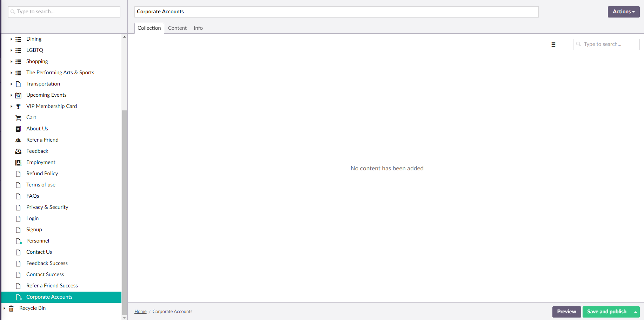This screenshot has width=644, height=320.
Task: Select the Employment tree item
Action: pos(41,162)
